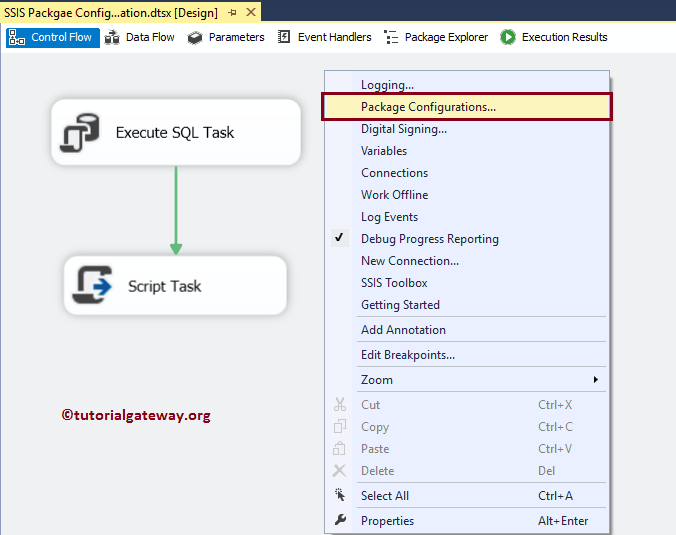The image size is (676, 535).
Task: Choose Paste in the context menu
Action: tap(467, 449)
